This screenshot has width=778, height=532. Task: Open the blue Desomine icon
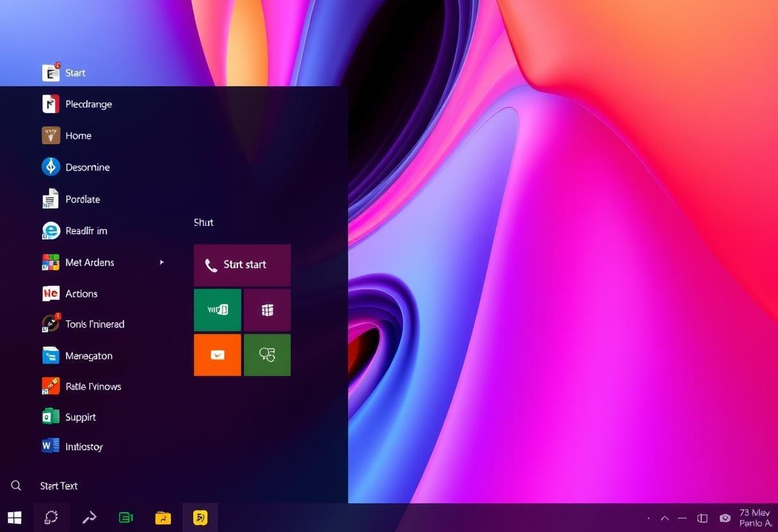[x=51, y=167]
